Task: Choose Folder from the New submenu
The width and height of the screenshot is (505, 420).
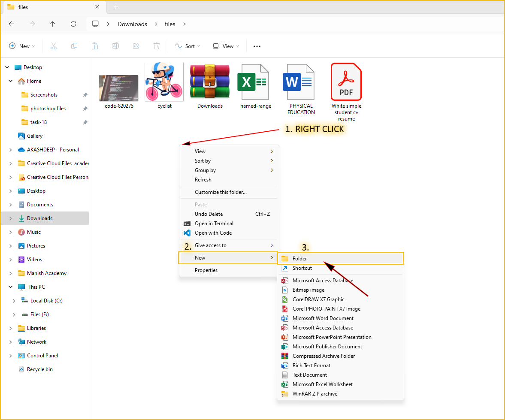Action: pyautogui.click(x=299, y=259)
